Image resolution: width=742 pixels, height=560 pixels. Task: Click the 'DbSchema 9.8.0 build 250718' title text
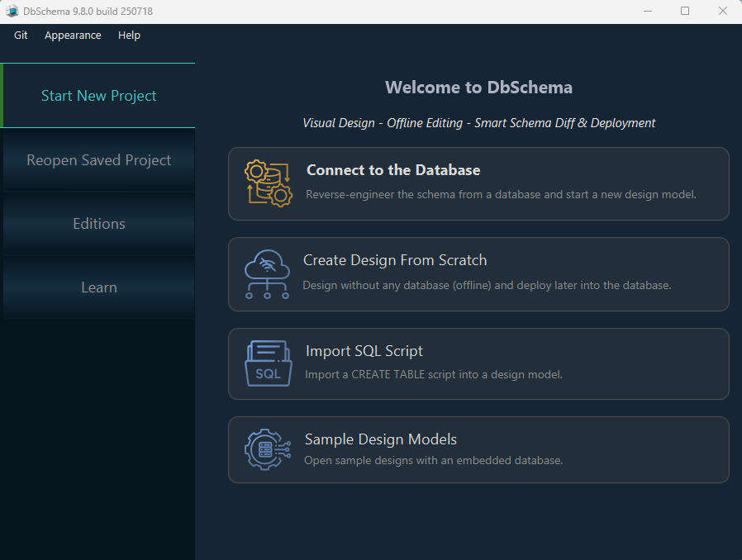88,12
